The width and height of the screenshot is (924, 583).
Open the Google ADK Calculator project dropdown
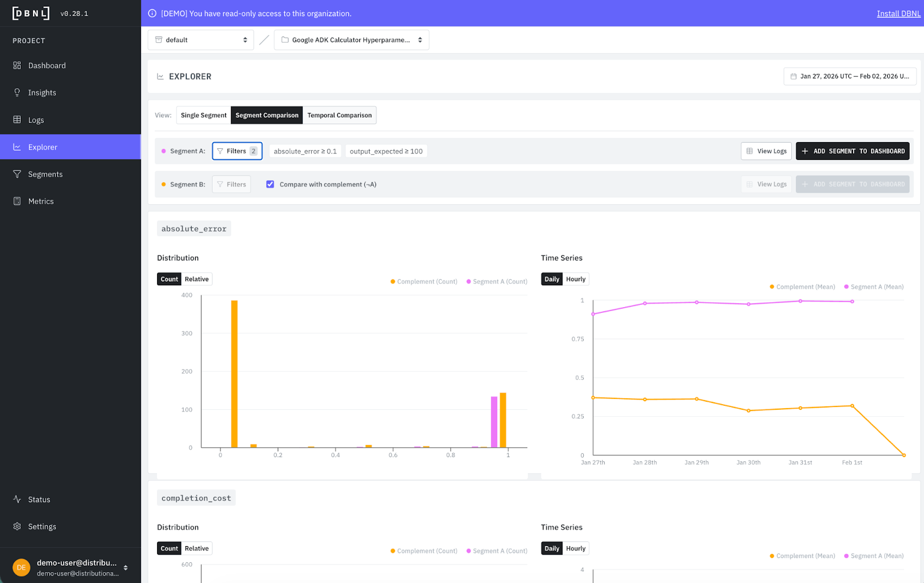[352, 40]
